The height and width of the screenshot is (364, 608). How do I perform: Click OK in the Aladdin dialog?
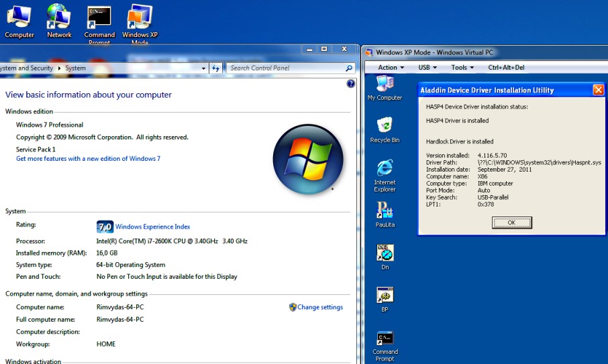(511, 223)
